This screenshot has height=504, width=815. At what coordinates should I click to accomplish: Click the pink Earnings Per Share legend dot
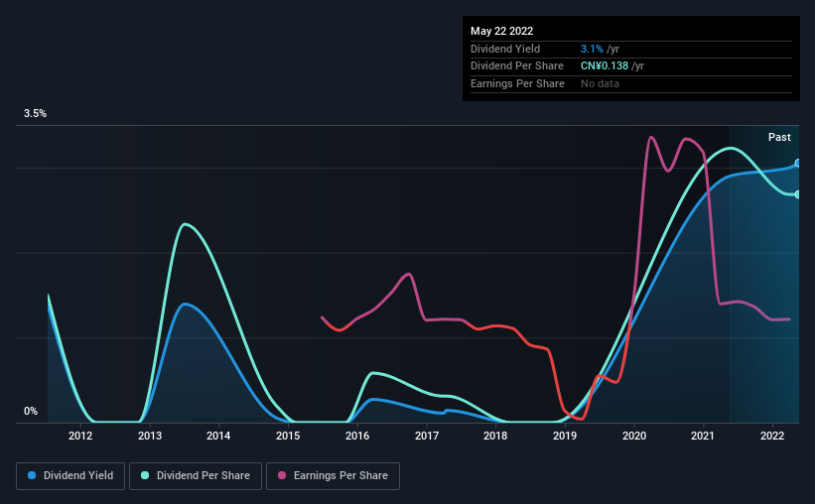282,475
